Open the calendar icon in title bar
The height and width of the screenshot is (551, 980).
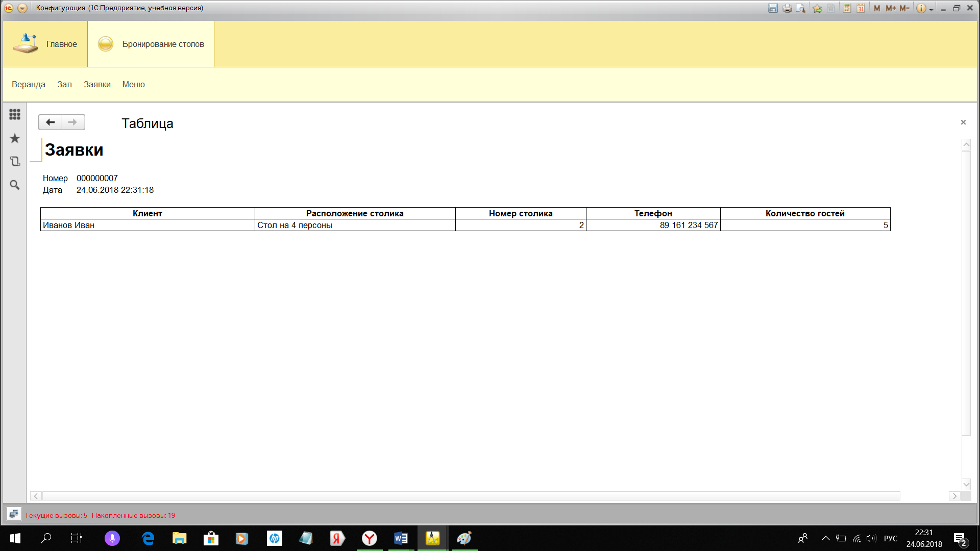(x=861, y=8)
